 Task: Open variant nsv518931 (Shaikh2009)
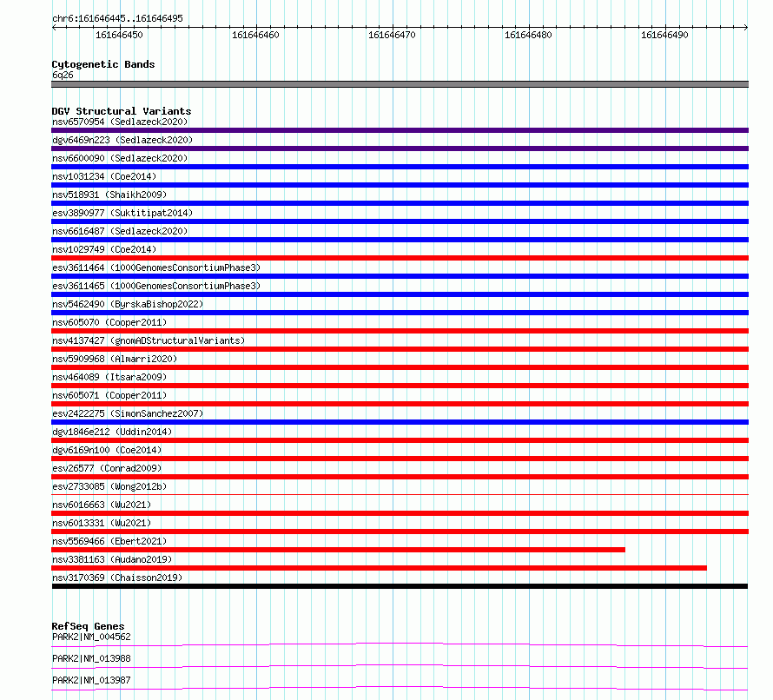pos(109,195)
